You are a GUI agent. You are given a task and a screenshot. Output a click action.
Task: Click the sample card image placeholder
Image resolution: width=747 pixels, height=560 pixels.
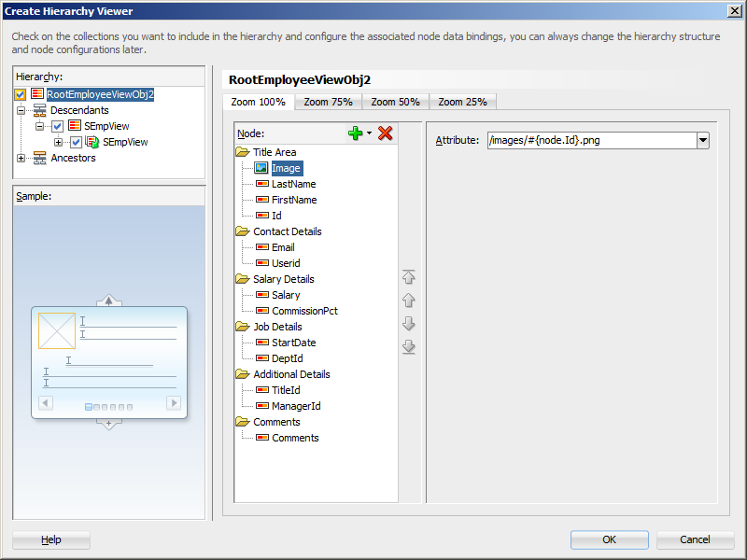coord(57,331)
